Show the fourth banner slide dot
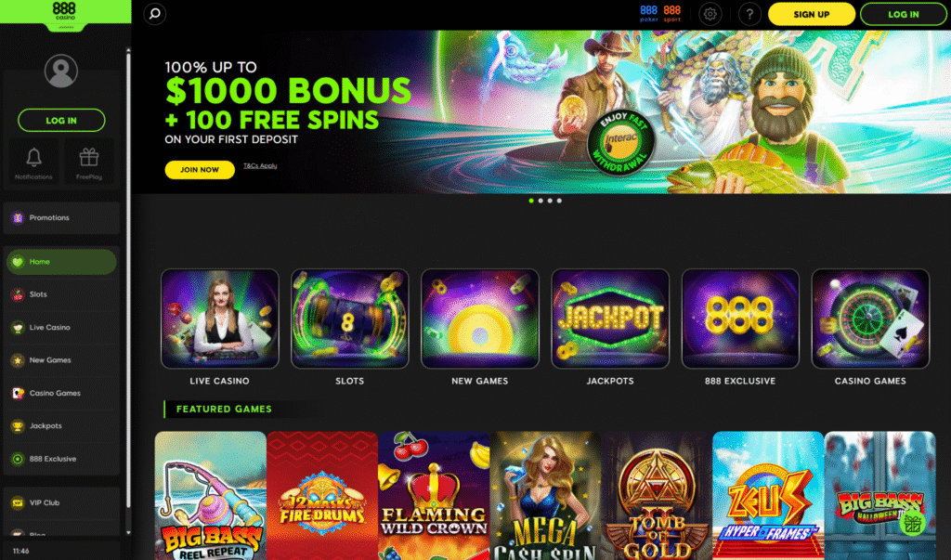This screenshot has height=560, width=951. pyautogui.click(x=559, y=201)
